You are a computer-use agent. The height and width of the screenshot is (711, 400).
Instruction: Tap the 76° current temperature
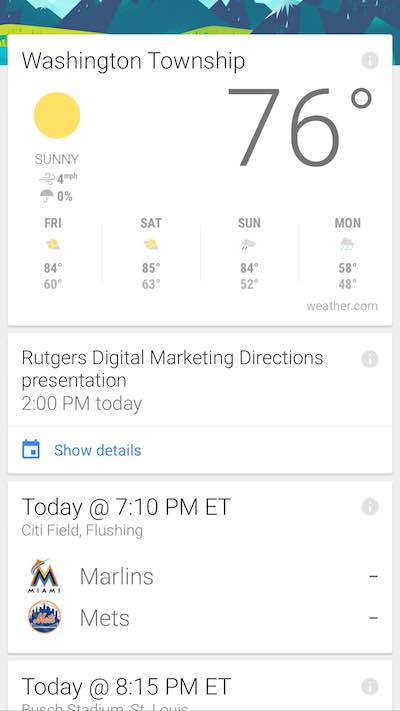(299, 127)
